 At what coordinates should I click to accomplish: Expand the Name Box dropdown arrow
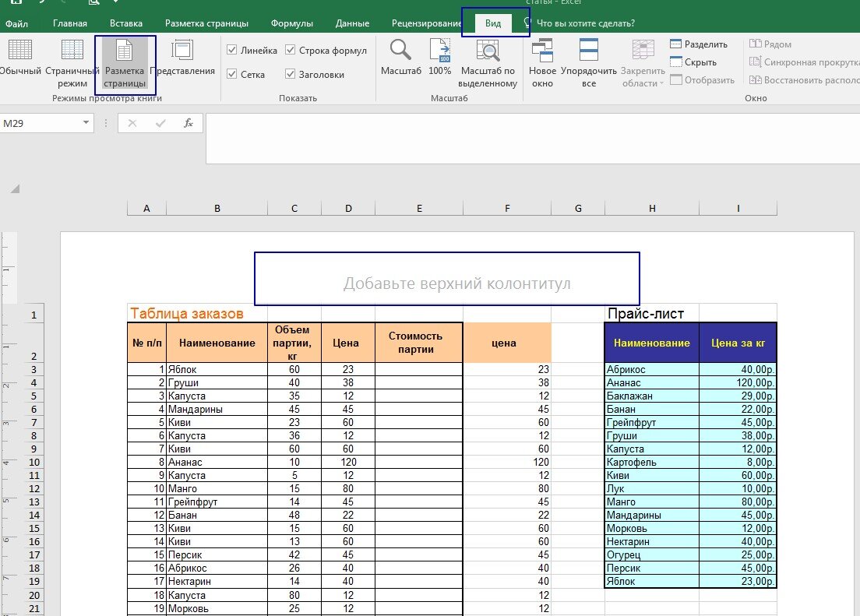86,123
